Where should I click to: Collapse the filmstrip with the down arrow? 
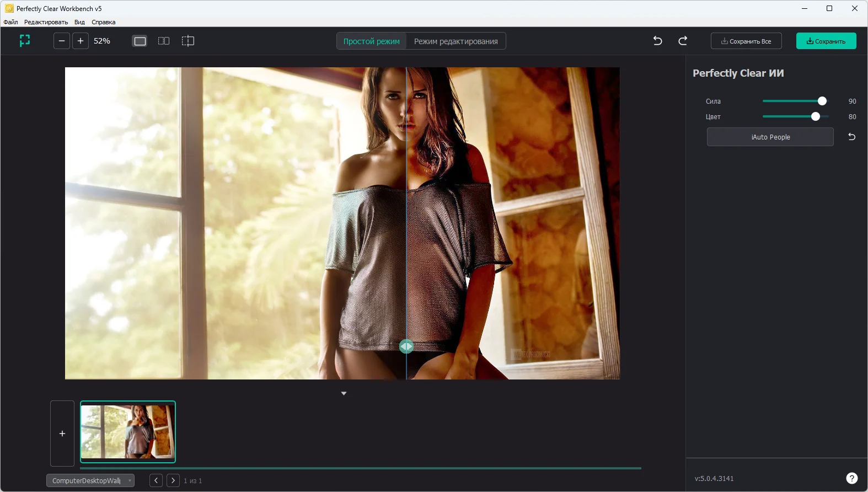pos(344,393)
